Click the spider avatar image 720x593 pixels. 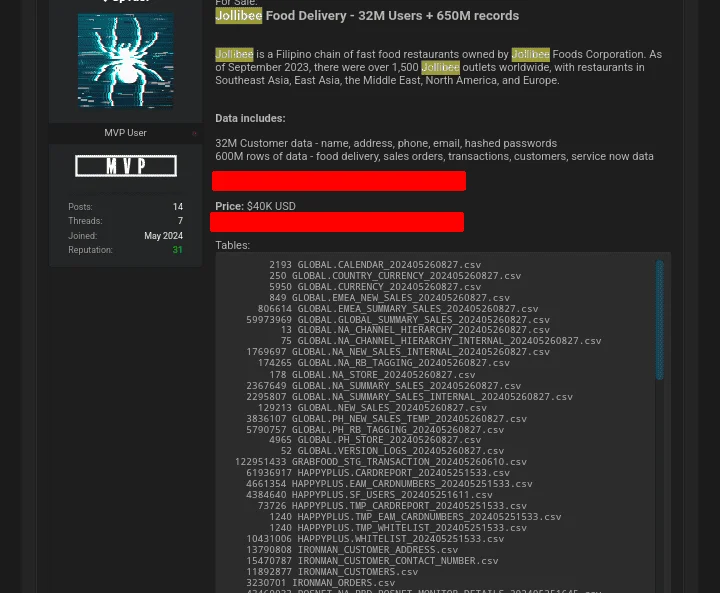[x=125, y=61]
